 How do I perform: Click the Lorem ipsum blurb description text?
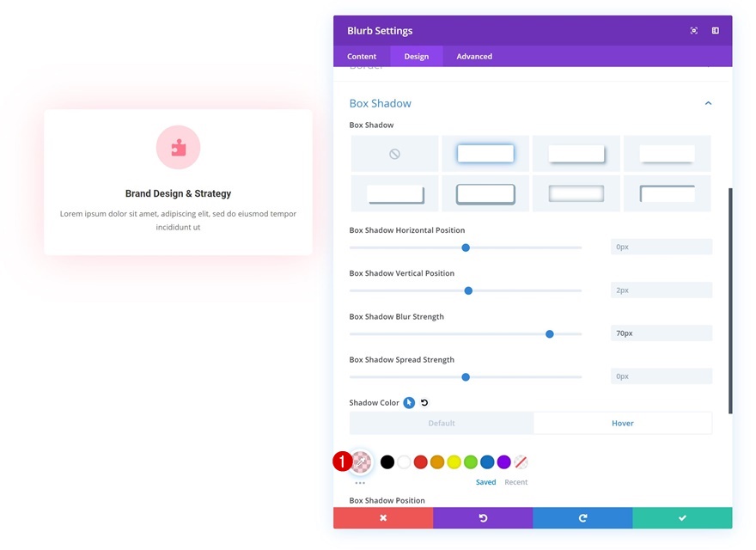tap(178, 221)
